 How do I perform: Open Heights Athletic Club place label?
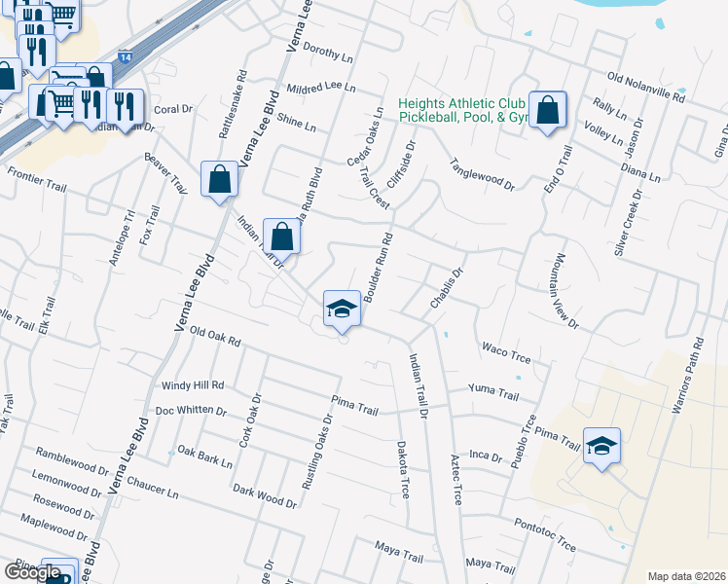(464, 110)
